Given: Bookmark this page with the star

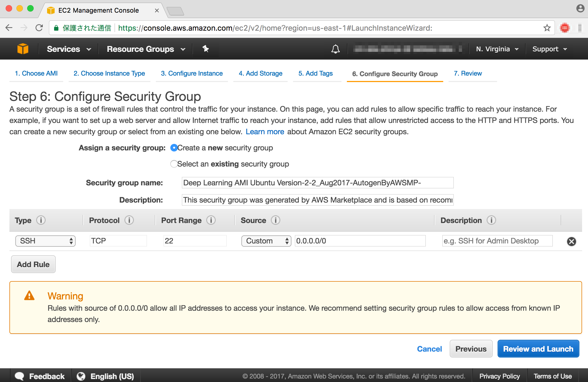Looking at the screenshot, I should pyautogui.click(x=547, y=28).
